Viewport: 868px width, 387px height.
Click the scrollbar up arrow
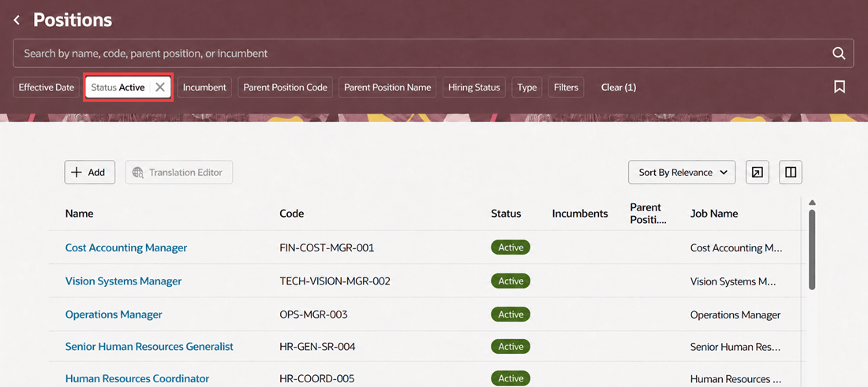tap(812, 203)
